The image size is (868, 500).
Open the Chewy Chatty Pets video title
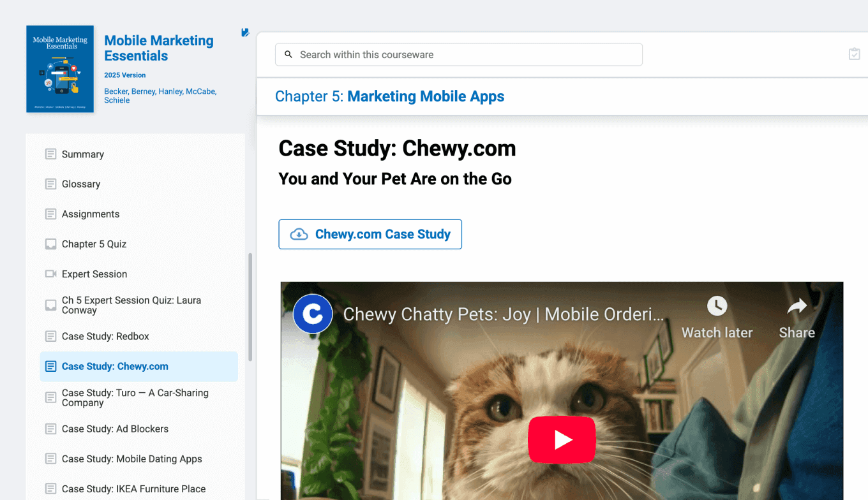click(504, 314)
